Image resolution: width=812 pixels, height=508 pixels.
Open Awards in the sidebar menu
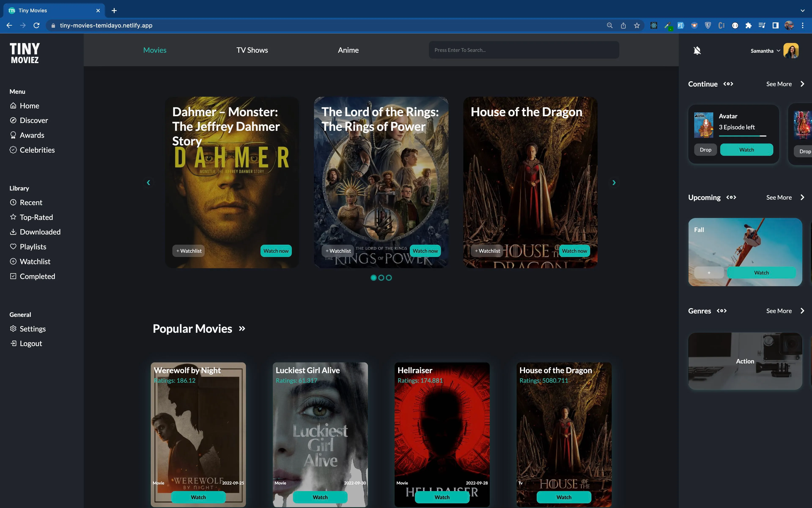(x=27, y=135)
